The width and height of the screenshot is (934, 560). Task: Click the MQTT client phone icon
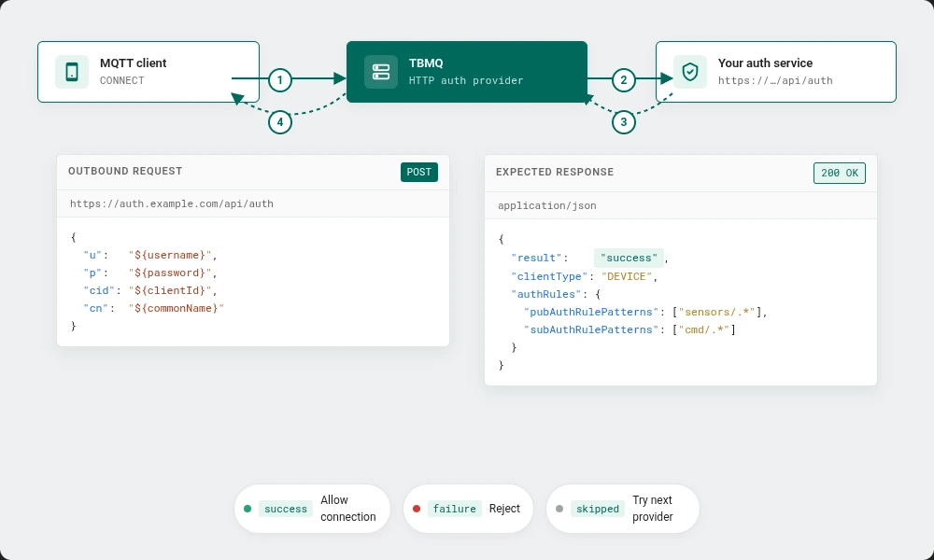click(x=72, y=72)
